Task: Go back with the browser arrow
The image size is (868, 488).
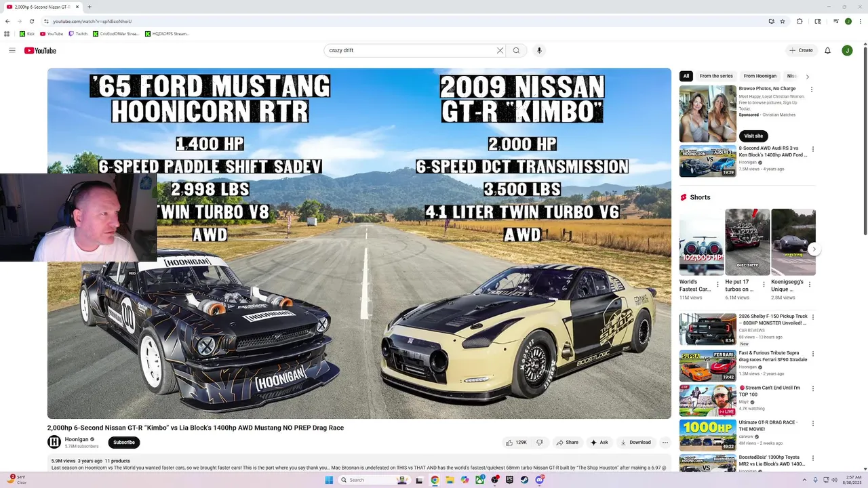Action: (7, 21)
